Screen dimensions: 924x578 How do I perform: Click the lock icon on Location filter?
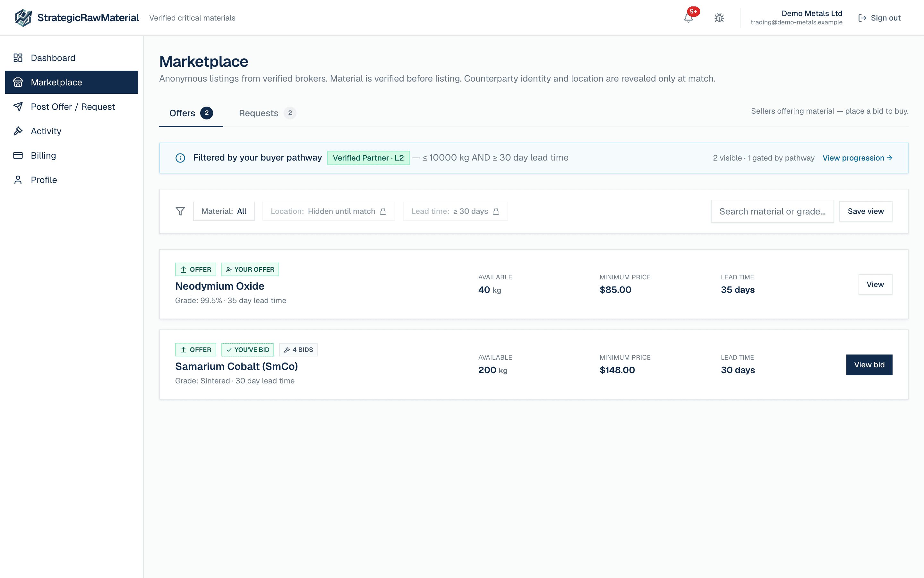(383, 211)
